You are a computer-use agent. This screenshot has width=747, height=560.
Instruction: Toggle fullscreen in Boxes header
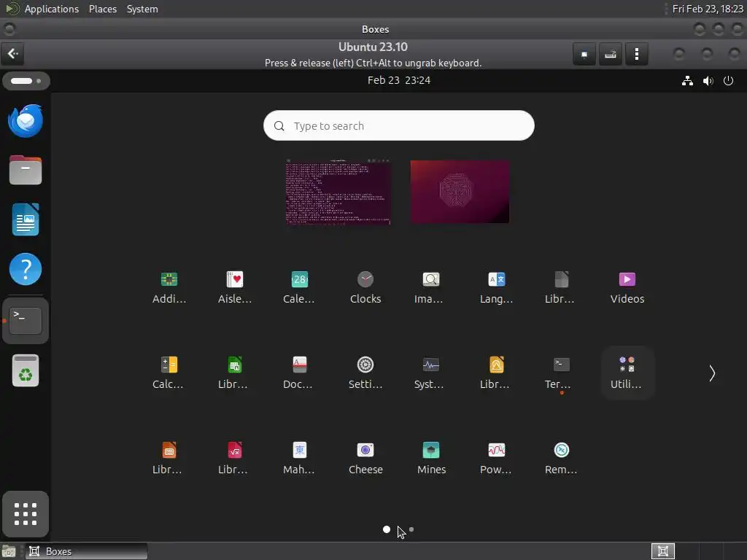[584, 54]
